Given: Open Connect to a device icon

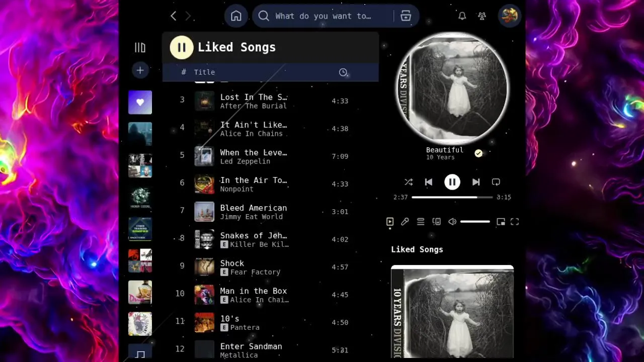Looking at the screenshot, I should pyautogui.click(x=437, y=222).
